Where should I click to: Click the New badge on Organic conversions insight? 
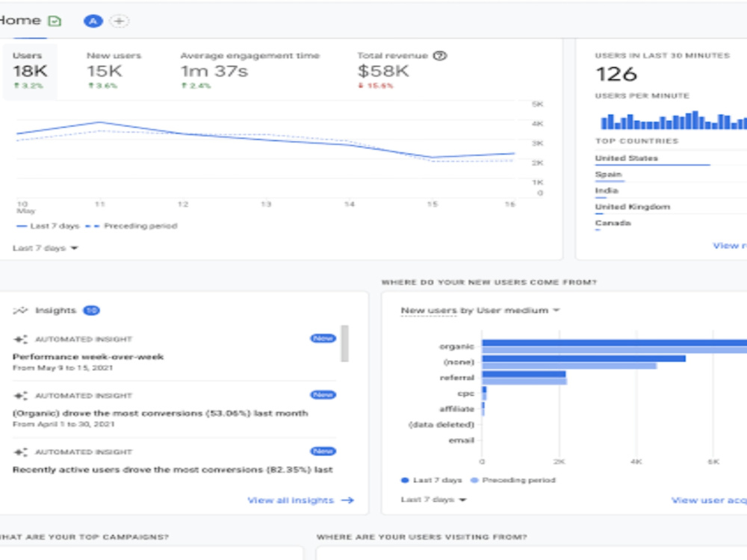(323, 395)
